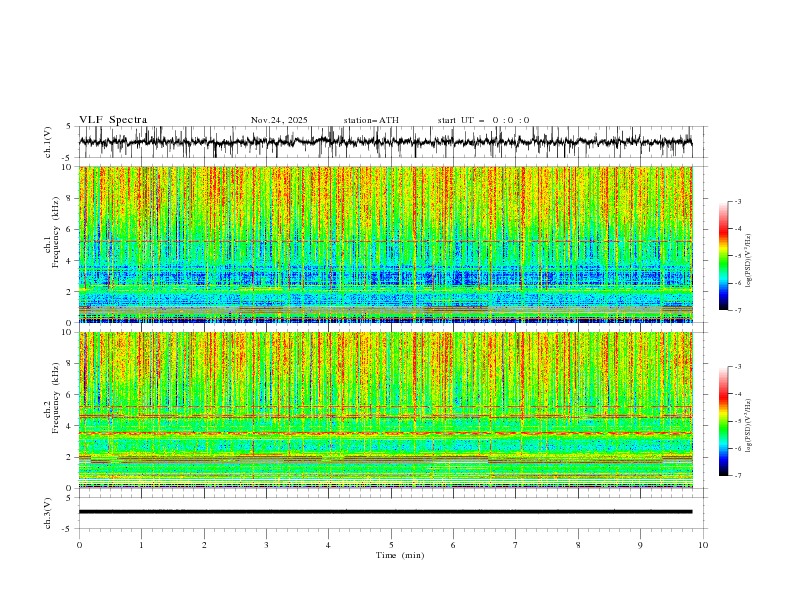Click the "-7" tick on ch.1 colorbar
This screenshot has width=792, height=612.
[737, 311]
